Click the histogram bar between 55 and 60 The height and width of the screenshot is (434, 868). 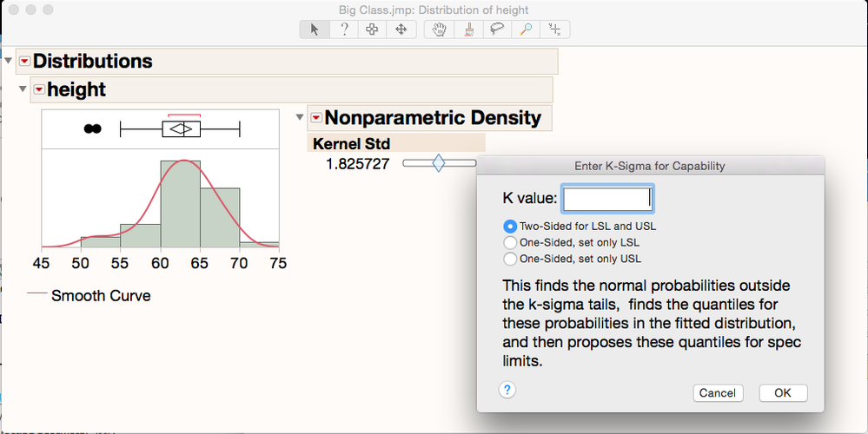pyautogui.click(x=141, y=235)
